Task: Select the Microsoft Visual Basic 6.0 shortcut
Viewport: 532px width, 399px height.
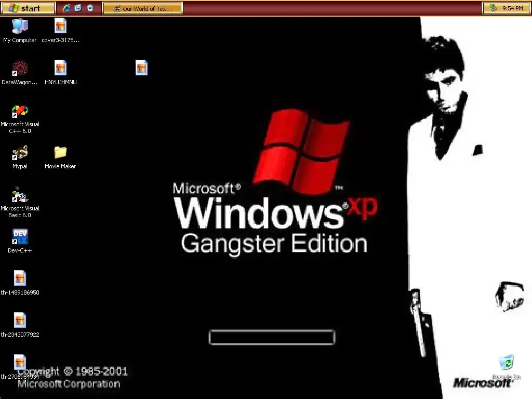Action: (20, 203)
